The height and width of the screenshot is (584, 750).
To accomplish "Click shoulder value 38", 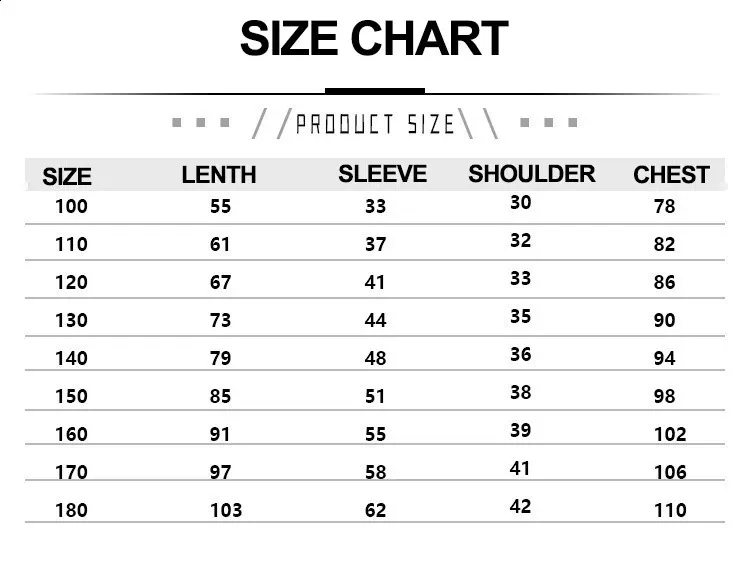I will (x=520, y=393).
